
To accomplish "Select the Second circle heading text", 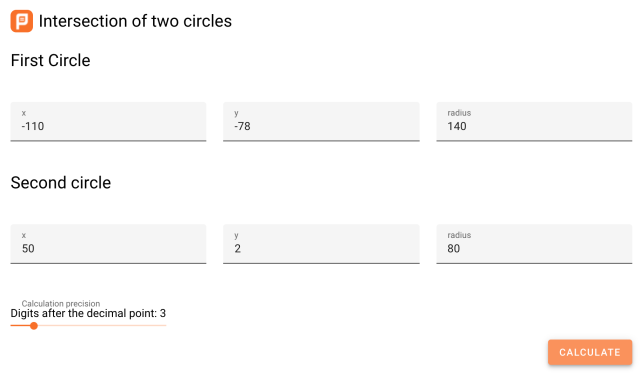I will 60,183.
